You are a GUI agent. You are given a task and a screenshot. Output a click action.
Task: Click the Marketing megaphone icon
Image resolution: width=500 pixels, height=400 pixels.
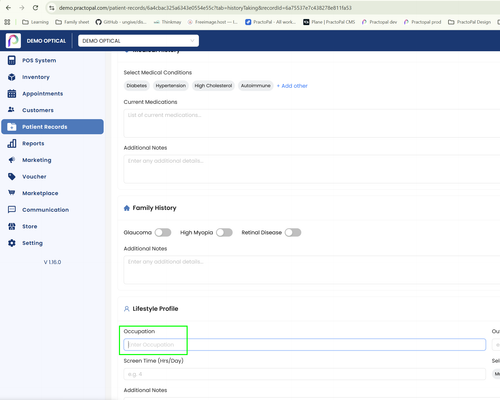(12, 160)
